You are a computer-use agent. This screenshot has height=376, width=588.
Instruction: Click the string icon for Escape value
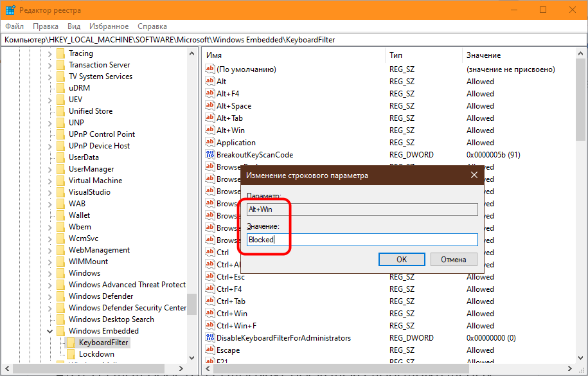(x=210, y=350)
